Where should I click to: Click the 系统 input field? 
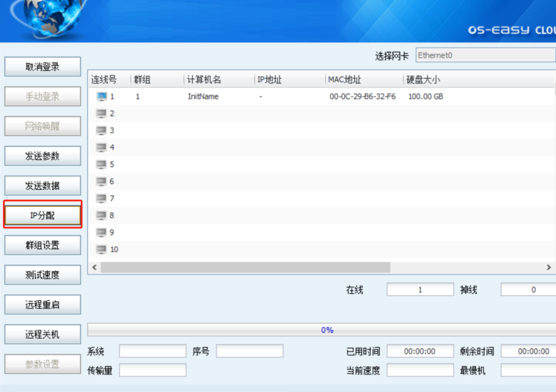click(x=153, y=351)
